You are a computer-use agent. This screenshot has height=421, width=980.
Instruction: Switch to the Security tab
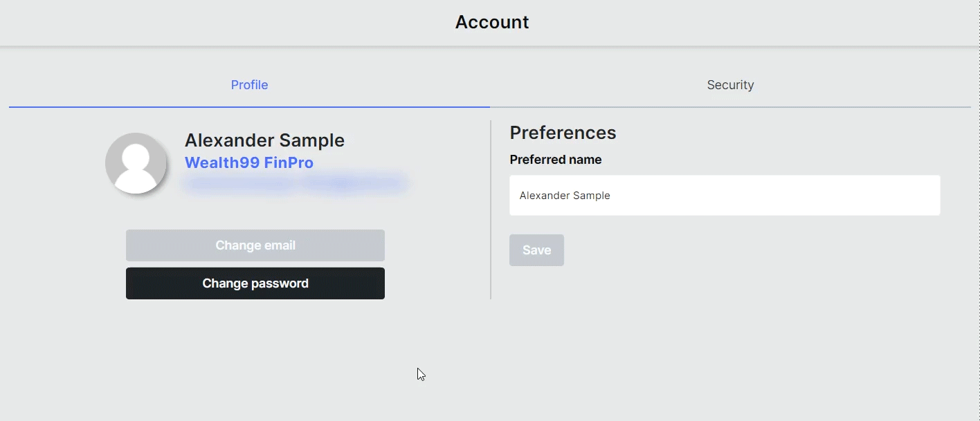click(x=730, y=85)
